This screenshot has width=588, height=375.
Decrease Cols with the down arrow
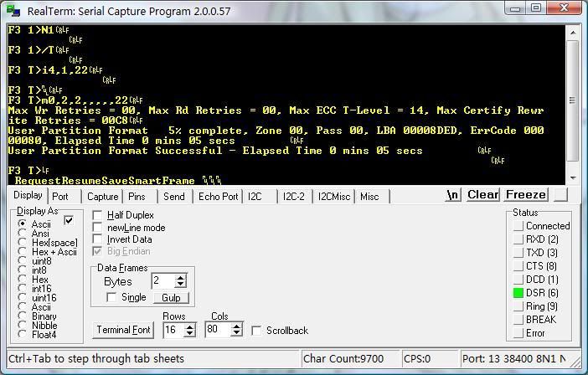(237, 333)
